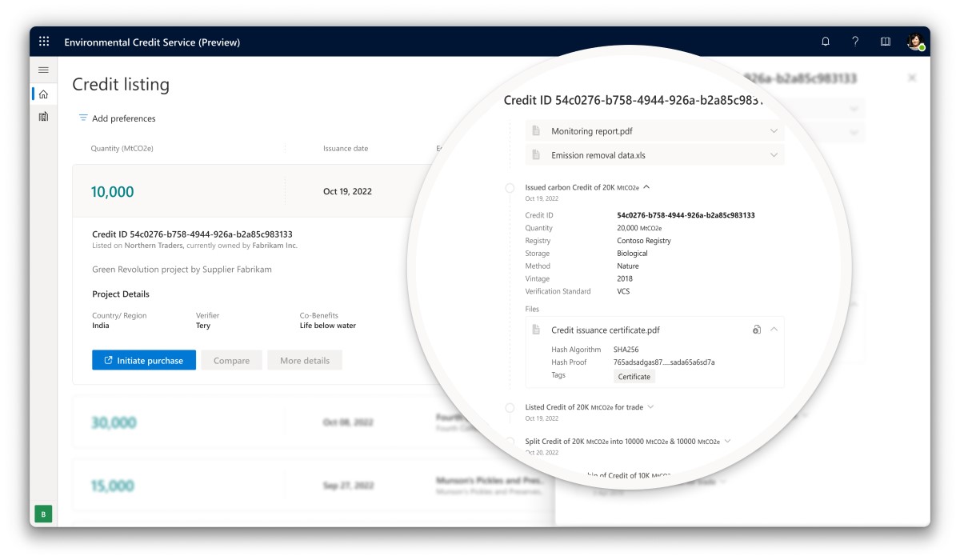Image resolution: width=960 pixels, height=560 pixels.
Task: Click the Certificate tag under Tags
Action: [x=634, y=376]
